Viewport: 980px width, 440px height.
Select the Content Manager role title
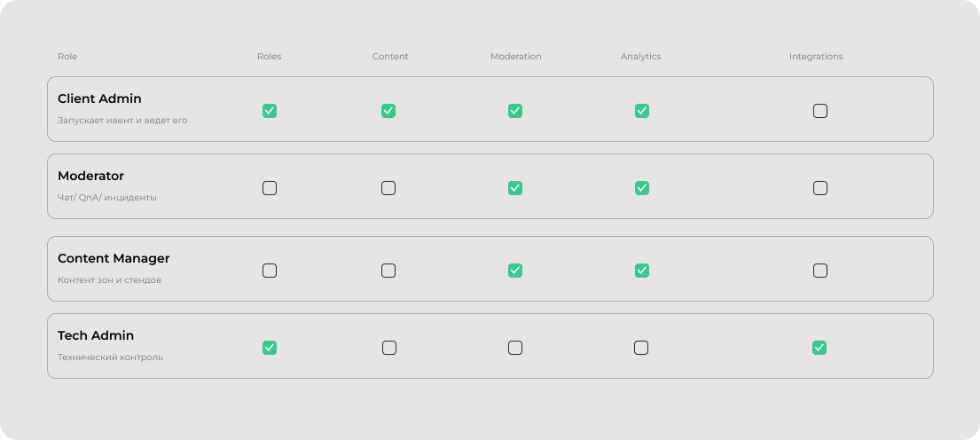tap(114, 258)
